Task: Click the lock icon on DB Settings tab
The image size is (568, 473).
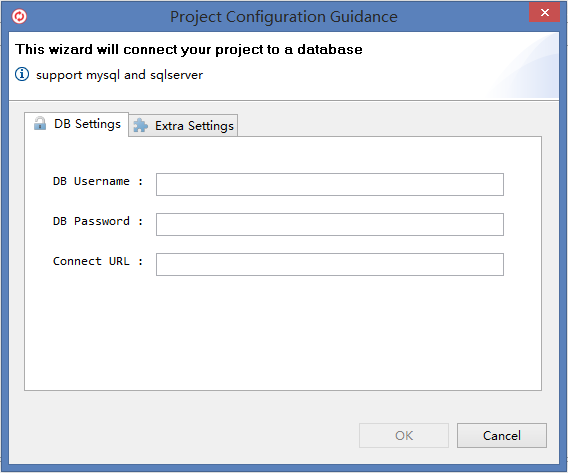Action: pos(40,123)
